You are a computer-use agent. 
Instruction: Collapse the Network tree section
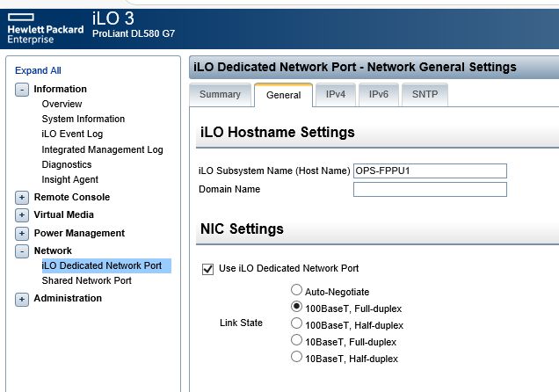coord(22,251)
